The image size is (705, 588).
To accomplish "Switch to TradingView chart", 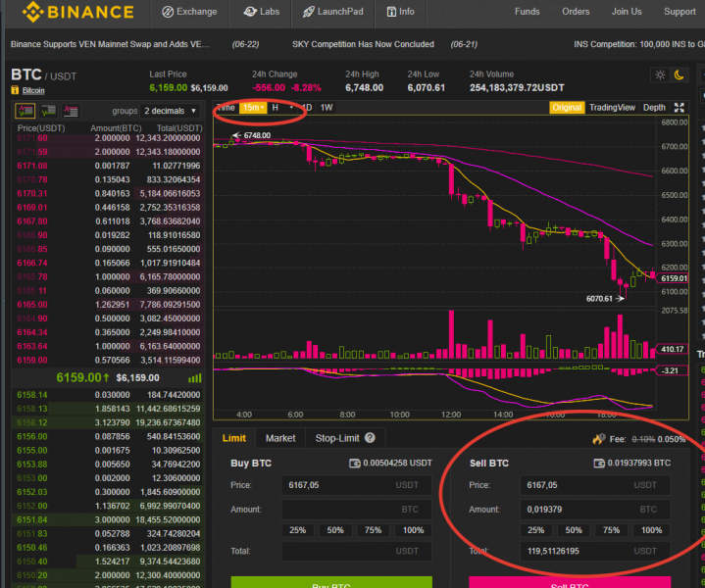I will coord(612,108).
